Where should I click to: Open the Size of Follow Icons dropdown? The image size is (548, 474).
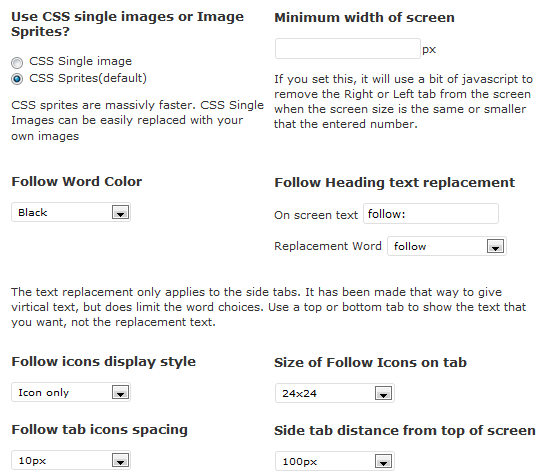(335, 393)
